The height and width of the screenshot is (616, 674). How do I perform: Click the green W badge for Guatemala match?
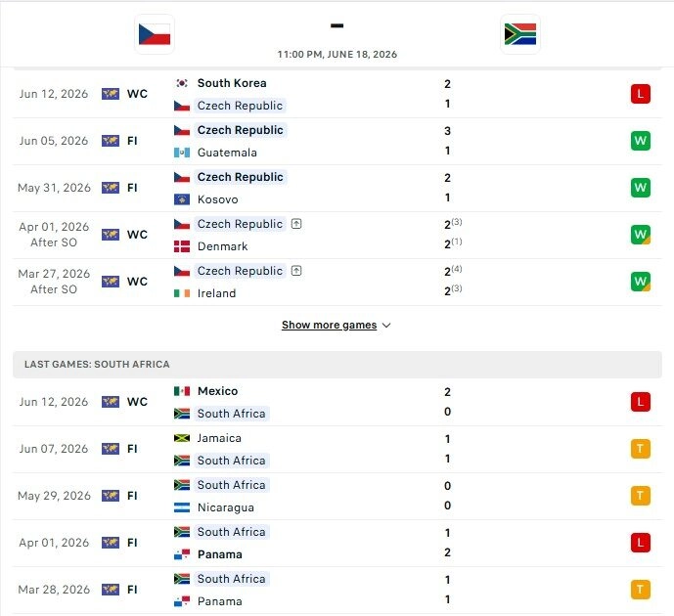point(640,141)
